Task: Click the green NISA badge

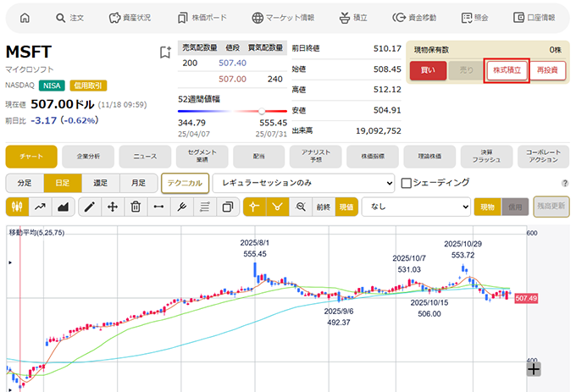Action: (52, 86)
